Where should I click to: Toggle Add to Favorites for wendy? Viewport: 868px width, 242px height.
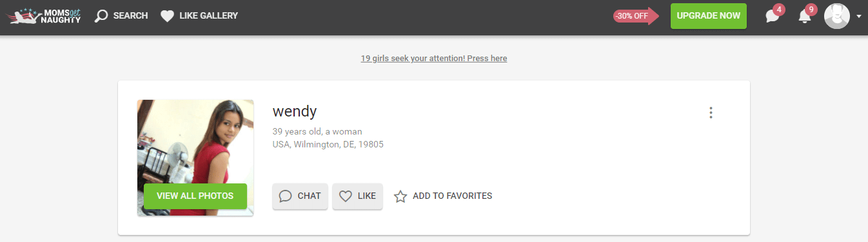pyautogui.click(x=443, y=196)
